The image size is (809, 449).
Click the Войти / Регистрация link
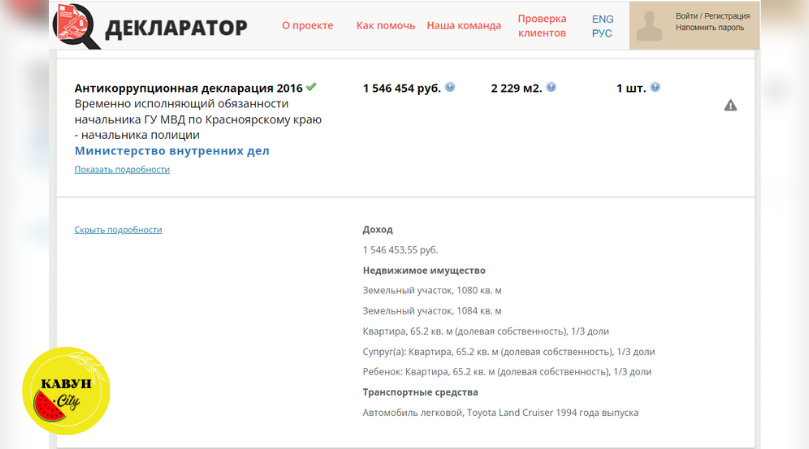tap(714, 17)
